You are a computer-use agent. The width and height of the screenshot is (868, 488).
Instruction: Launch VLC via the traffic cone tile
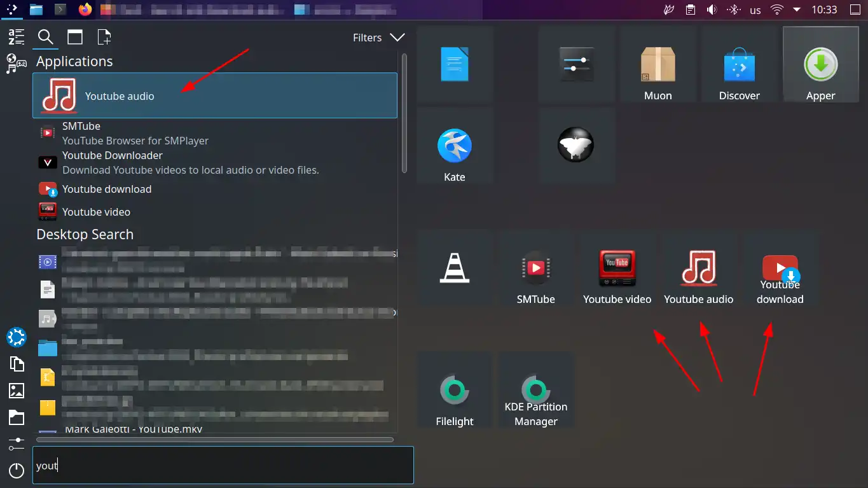tap(455, 268)
